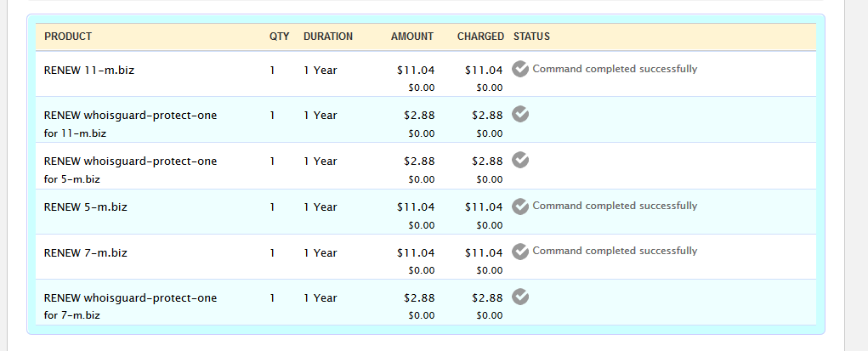
Task: Click the STATUS column header
Action: pyautogui.click(x=531, y=37)
